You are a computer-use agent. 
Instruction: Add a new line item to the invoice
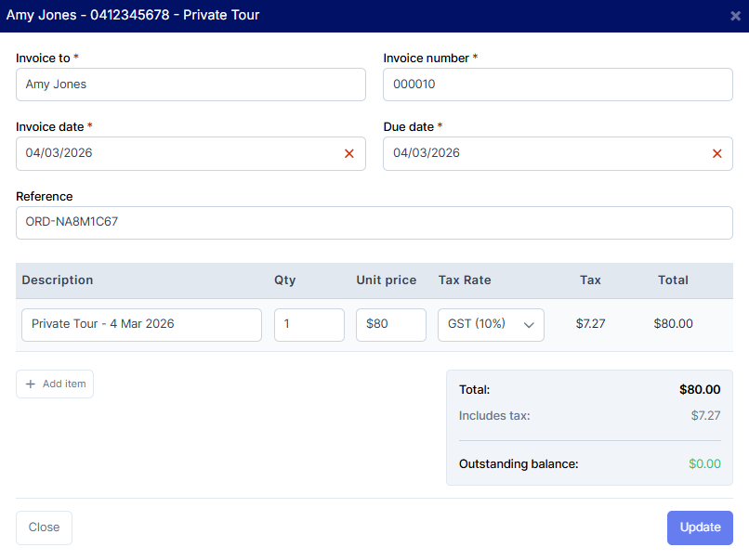(x=55, y=384)
